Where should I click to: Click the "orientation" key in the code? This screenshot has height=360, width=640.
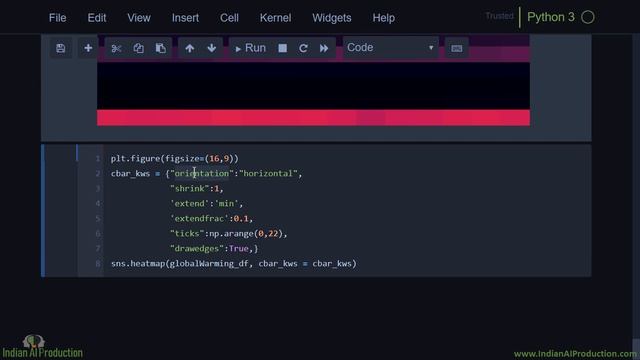tap(202, 173)
